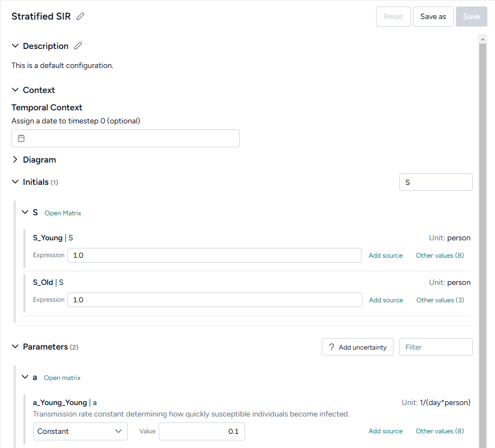The width and height of the screenshot is (495, 448).
Task: Click the calendar icon in date field
Action: tap(21, 138)
